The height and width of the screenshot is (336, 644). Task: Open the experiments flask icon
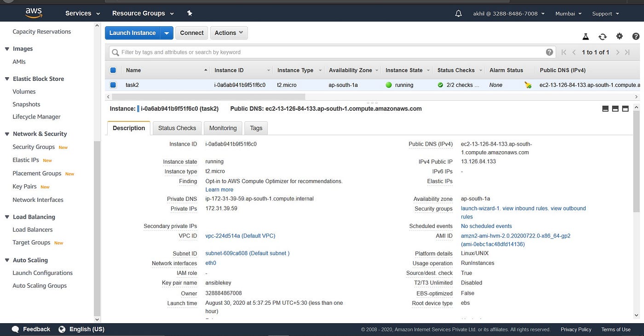point(586,37)
